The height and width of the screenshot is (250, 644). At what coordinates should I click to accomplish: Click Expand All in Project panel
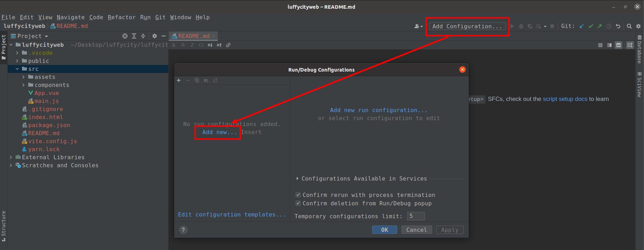pos(134,36)
